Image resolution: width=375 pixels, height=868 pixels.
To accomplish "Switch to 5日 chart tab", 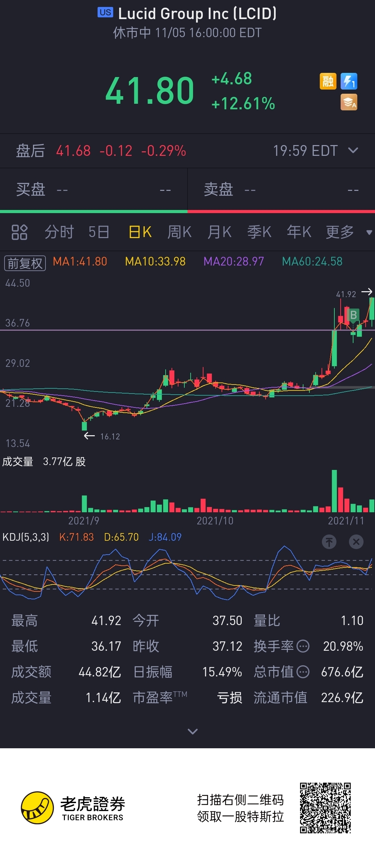I will 99,232.
